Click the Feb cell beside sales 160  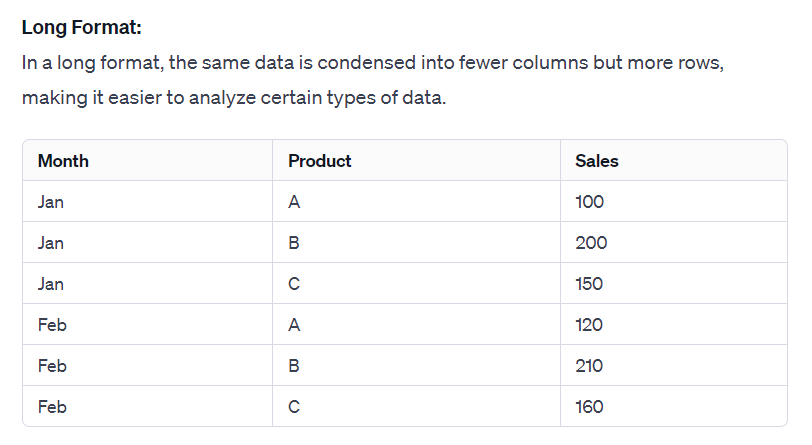pos(52,407)
